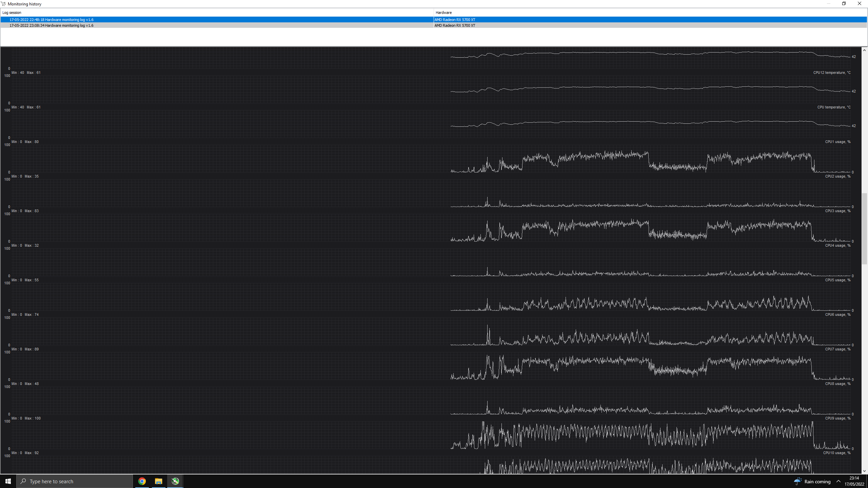Open the MSI Afterburner taskbar icon

pos(175,481)
